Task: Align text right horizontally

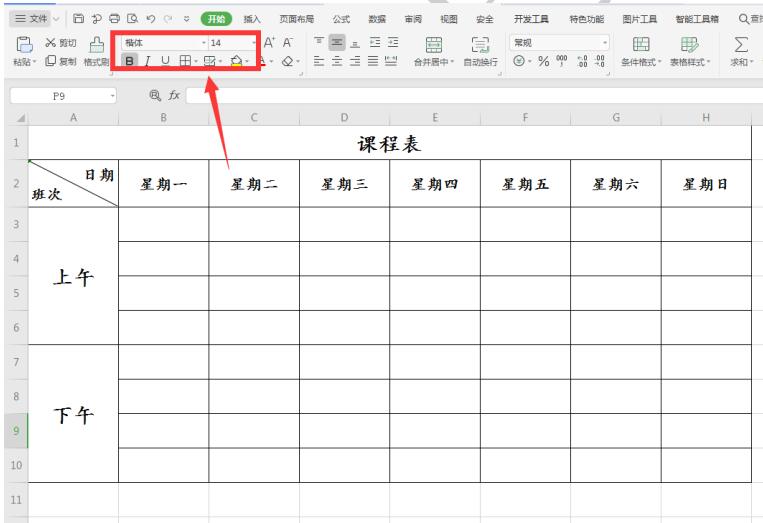Action: point(355,61)
